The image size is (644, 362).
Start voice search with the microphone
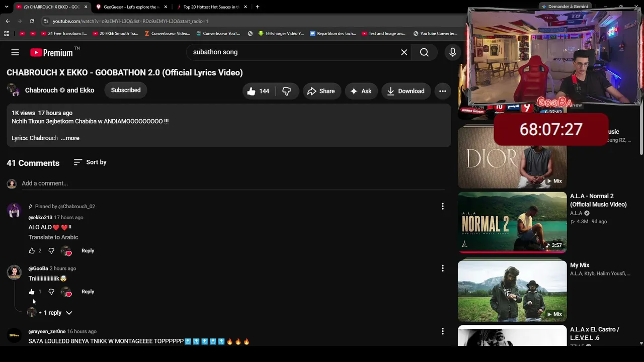pyautogui.click(x=453, y=52)
